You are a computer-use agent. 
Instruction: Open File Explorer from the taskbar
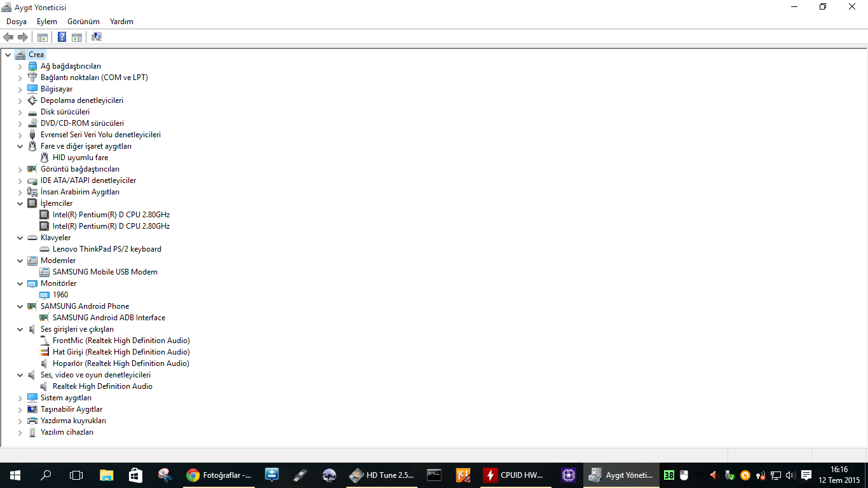[107, 475]
